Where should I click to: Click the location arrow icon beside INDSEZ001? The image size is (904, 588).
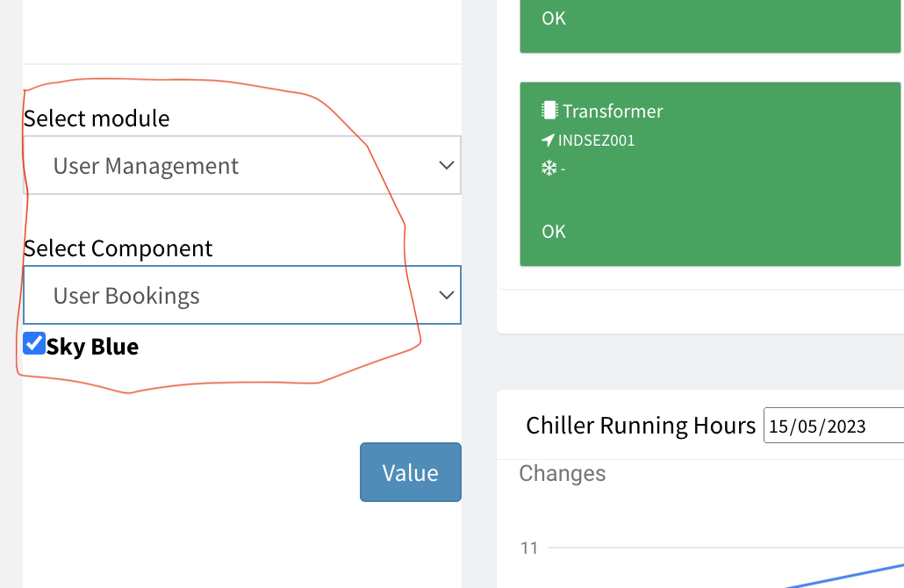549,140
